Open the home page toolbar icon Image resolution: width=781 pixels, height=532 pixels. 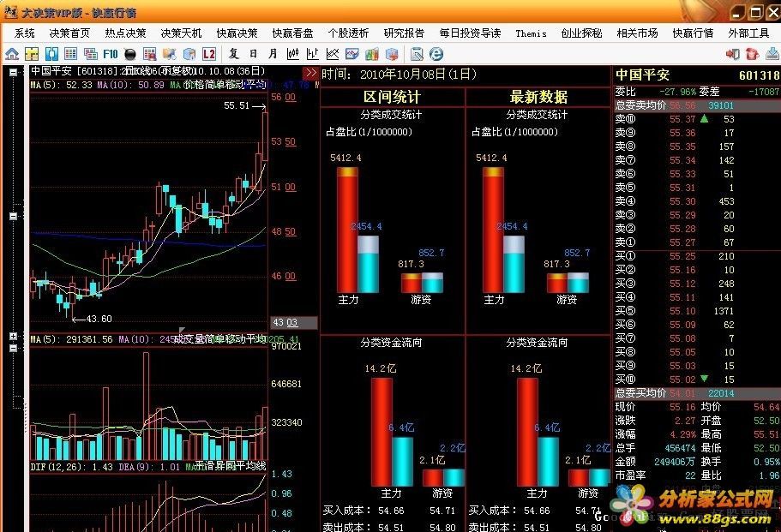point(12,54)
